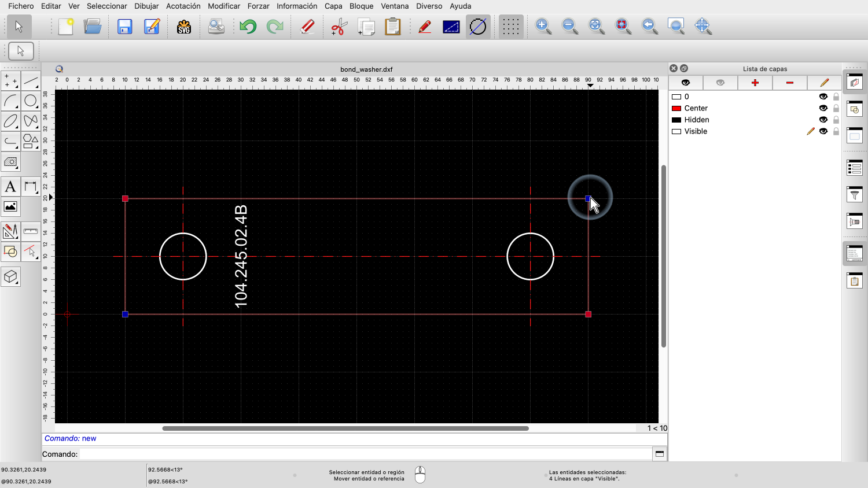
Task: Toggle visibility of the Hidden layer
Action: click(823, 120)
